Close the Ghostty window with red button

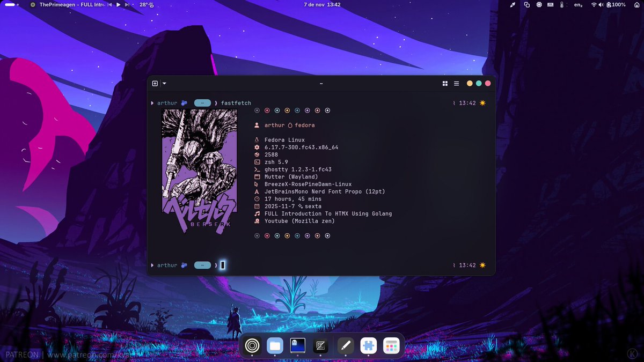click(488, 84)
